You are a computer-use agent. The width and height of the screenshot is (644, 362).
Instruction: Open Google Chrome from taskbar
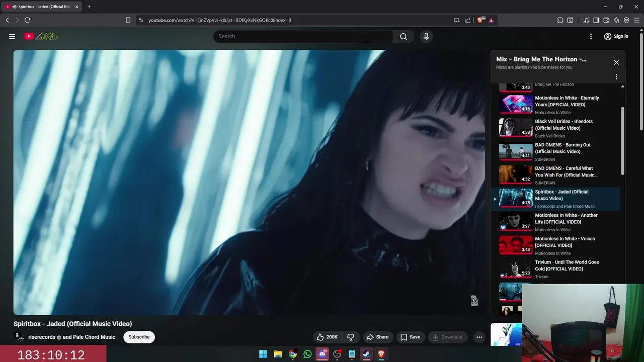pos(293,354)
